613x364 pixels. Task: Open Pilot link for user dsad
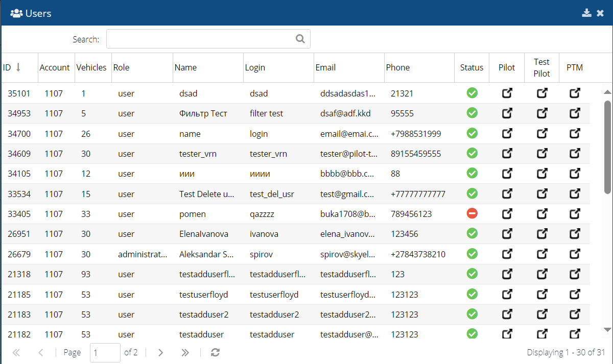[x=507, y=93]
